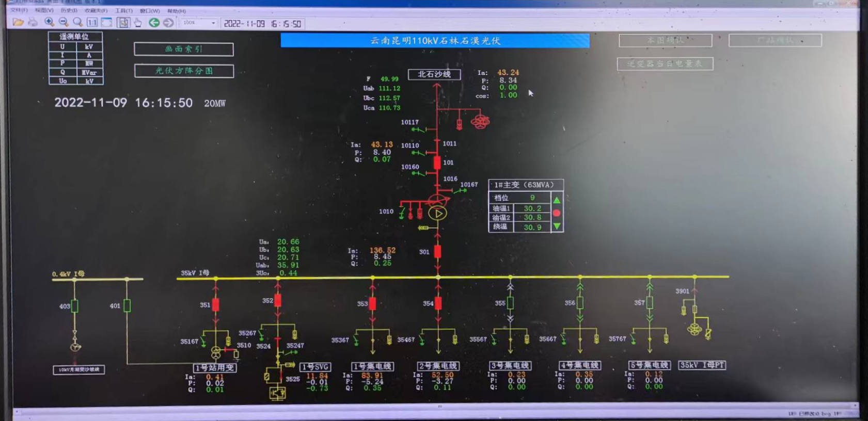Click the open folder toolbar icon
The height and width of the screenshot is (421, 868).
[x=18, y=22]
